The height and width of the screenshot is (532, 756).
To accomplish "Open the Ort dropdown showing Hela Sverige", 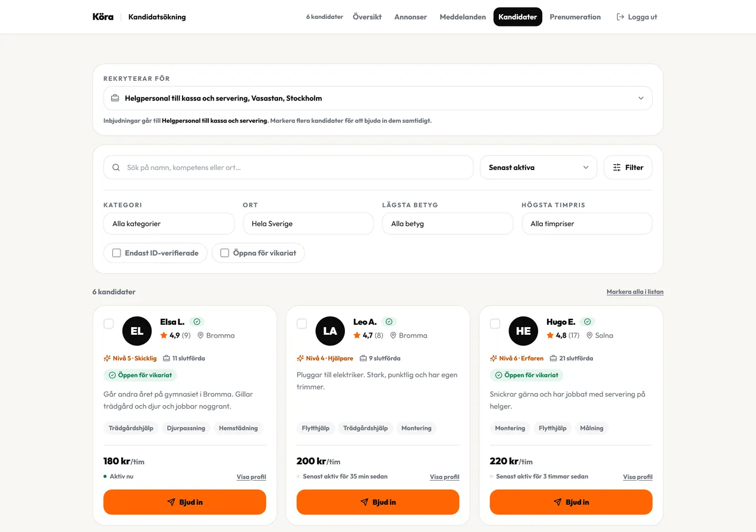I will pos(308,224).
